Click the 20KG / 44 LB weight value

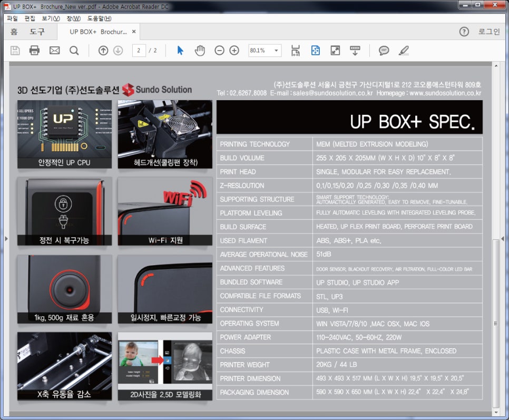tap(337, 365)
